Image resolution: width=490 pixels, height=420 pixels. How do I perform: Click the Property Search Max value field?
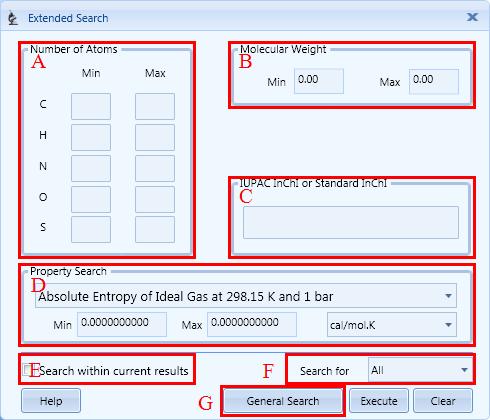click(252, 324)
